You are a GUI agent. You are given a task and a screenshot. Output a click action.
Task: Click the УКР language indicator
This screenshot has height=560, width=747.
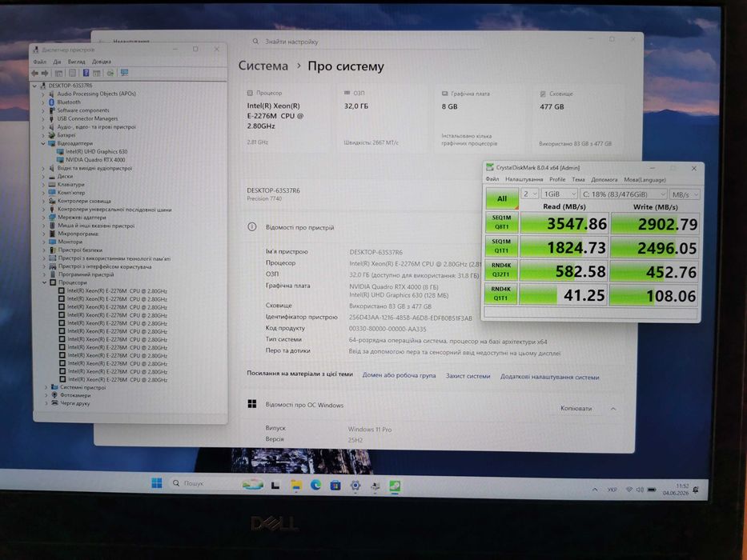click(x=612, y=490)
